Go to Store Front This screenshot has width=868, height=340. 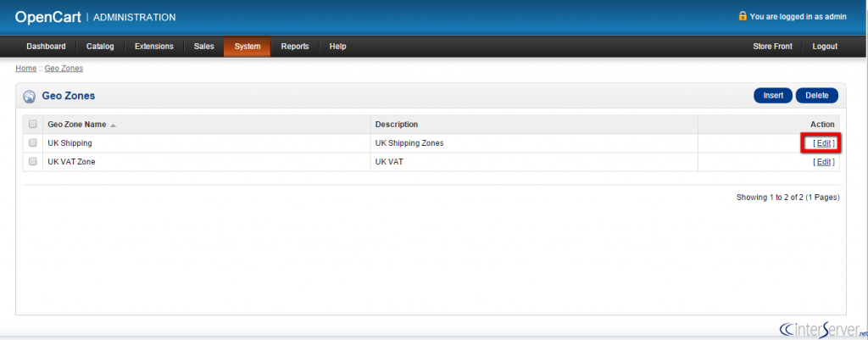click(772, 47)
